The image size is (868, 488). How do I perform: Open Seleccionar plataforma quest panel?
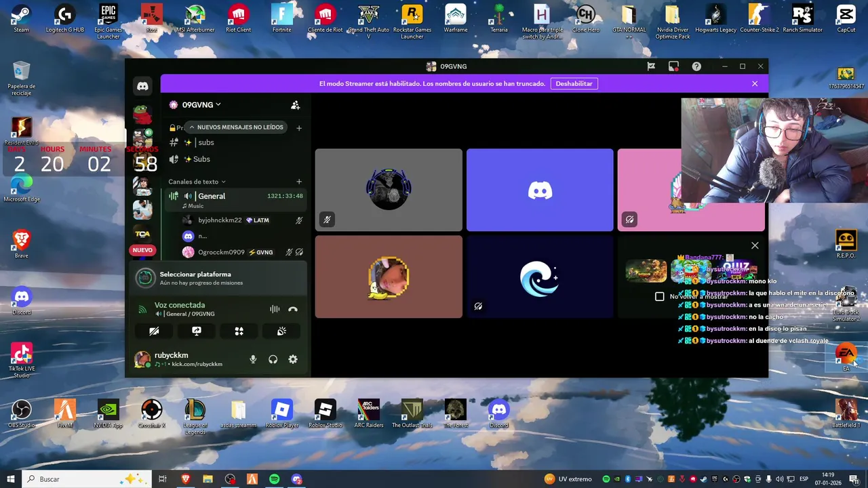point(218,278)
